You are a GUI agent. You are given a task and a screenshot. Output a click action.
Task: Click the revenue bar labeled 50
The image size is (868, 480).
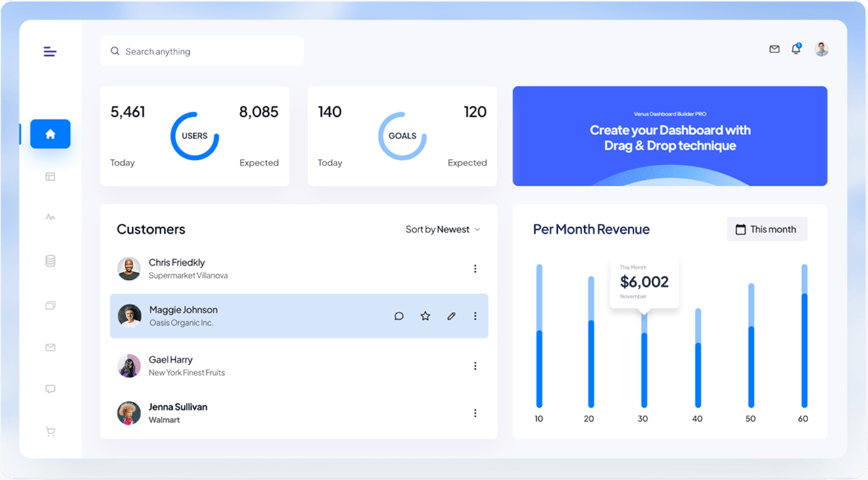click(x=751, y=345)
